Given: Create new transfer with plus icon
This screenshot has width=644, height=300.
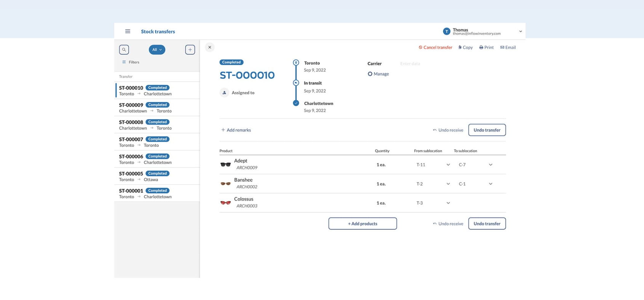Looking at the screenshot, I should click(190, 50).
